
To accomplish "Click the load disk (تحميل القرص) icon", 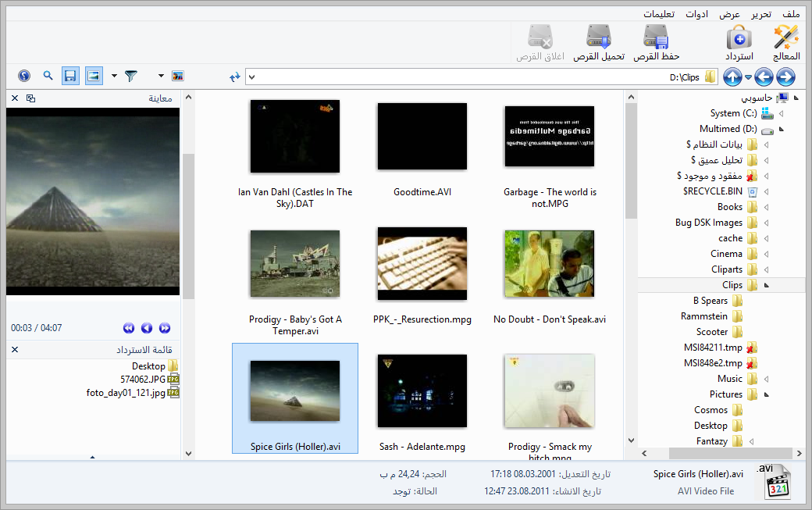I will (x=599, y=37).
